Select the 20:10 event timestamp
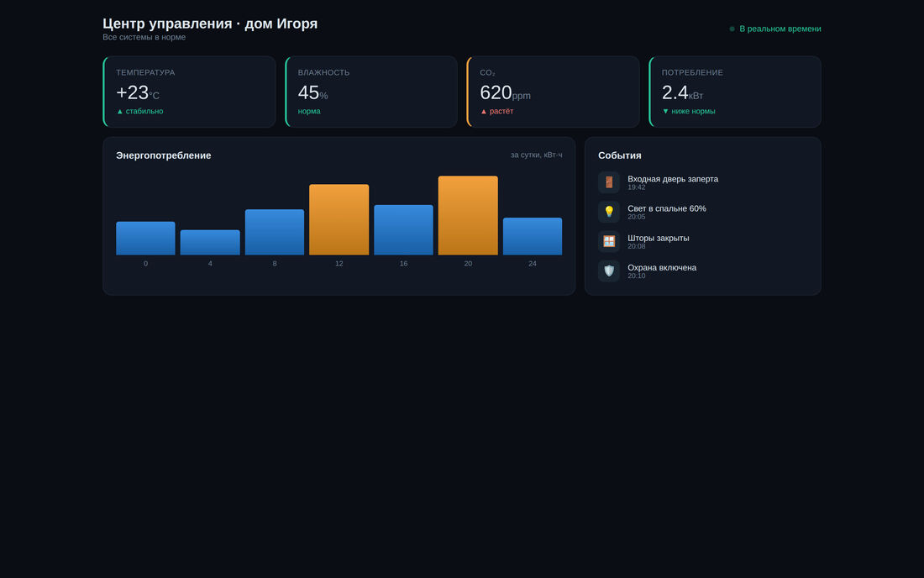This screenshot has width=924, height=578. click(x=637, y=276)
